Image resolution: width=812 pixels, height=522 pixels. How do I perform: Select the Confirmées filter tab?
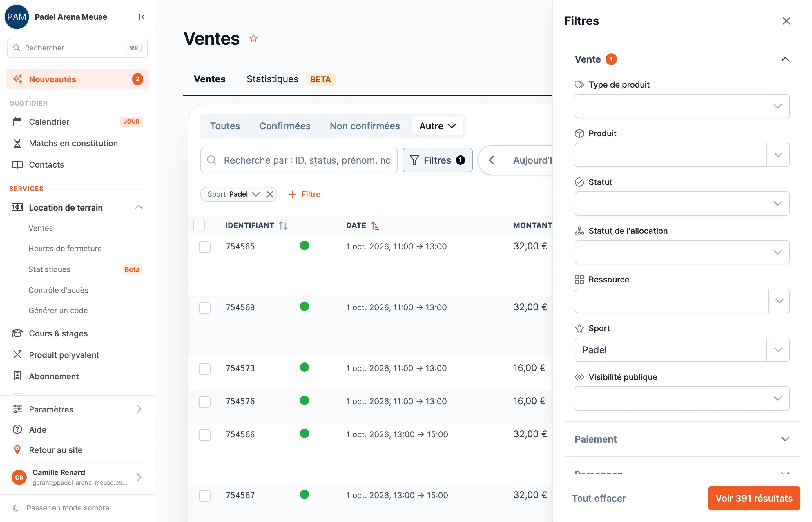[285, 126]
